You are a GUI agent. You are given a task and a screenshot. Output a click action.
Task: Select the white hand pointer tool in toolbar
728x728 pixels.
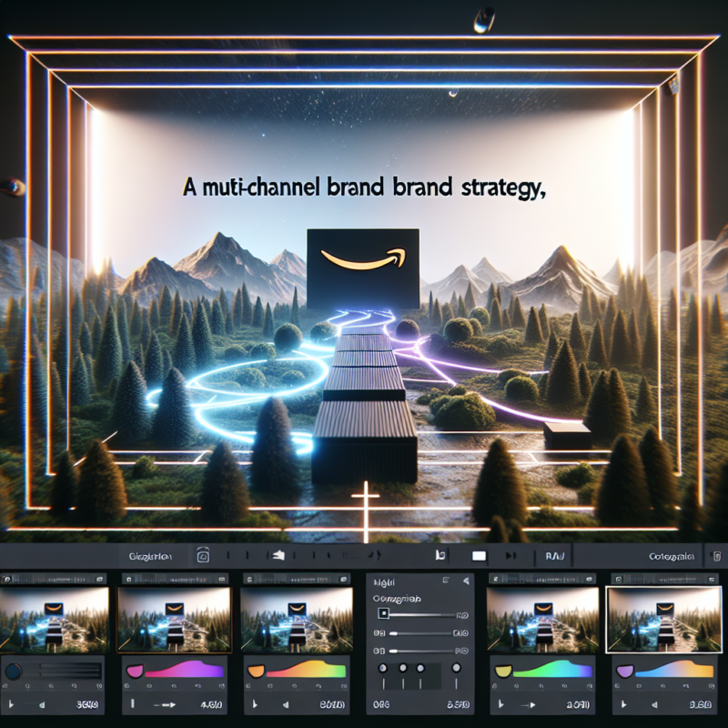click(278, 555)
